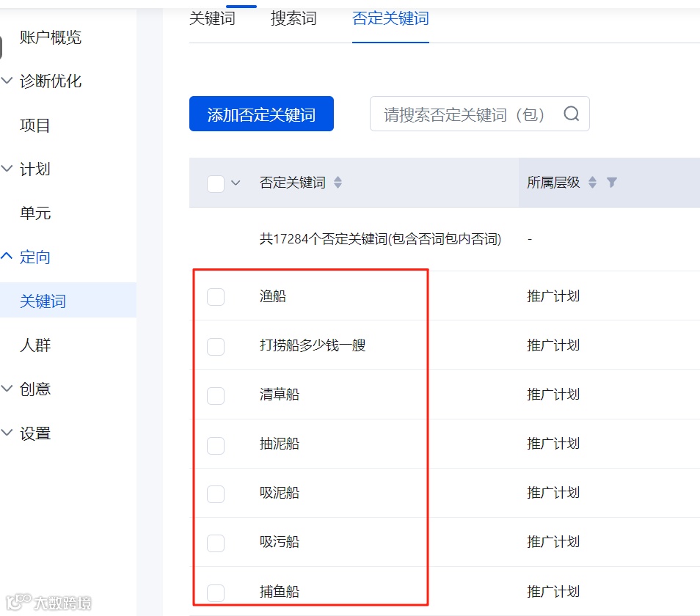Select the 否定关键词 tab
700x616 pixels.
coord(390,18)
